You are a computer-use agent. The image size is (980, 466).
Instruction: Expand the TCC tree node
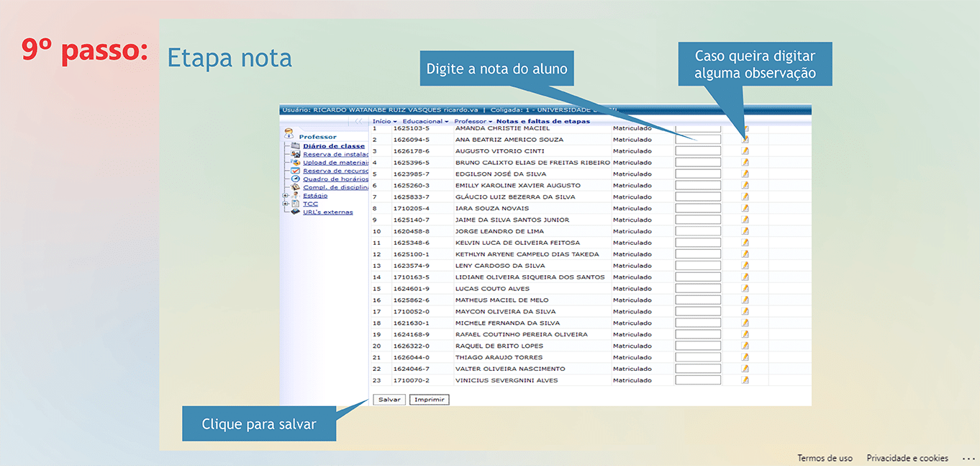[286, 205]
